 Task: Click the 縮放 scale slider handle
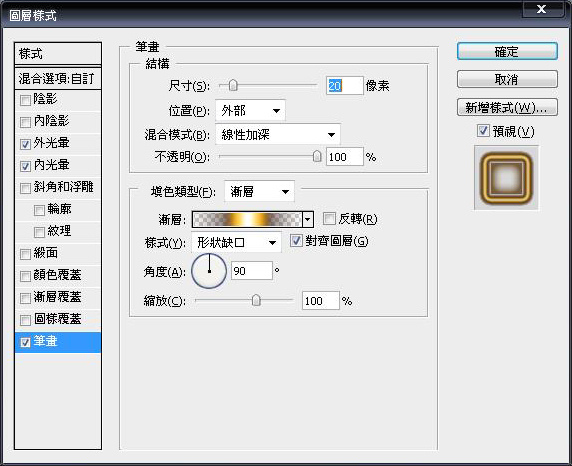tap(256, 300)
